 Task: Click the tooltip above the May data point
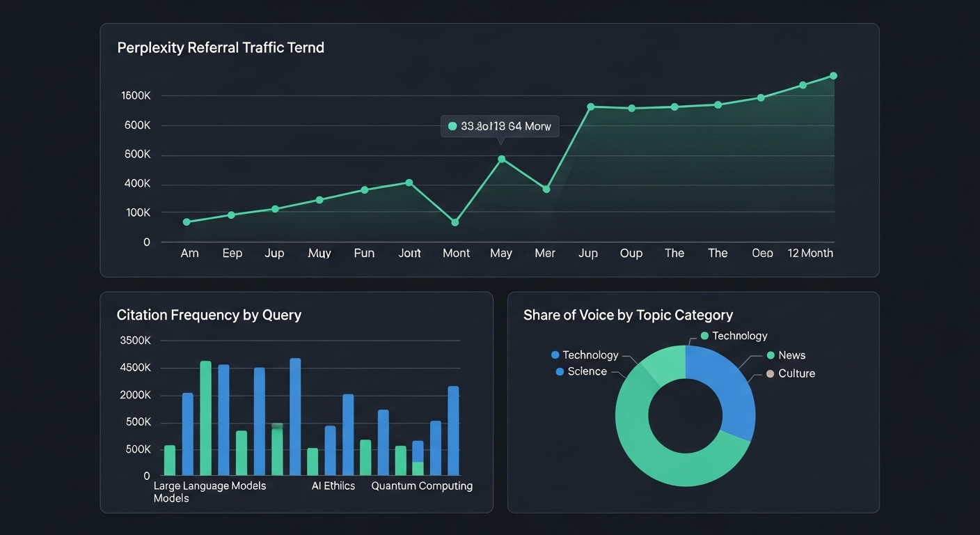coord(499,126)
